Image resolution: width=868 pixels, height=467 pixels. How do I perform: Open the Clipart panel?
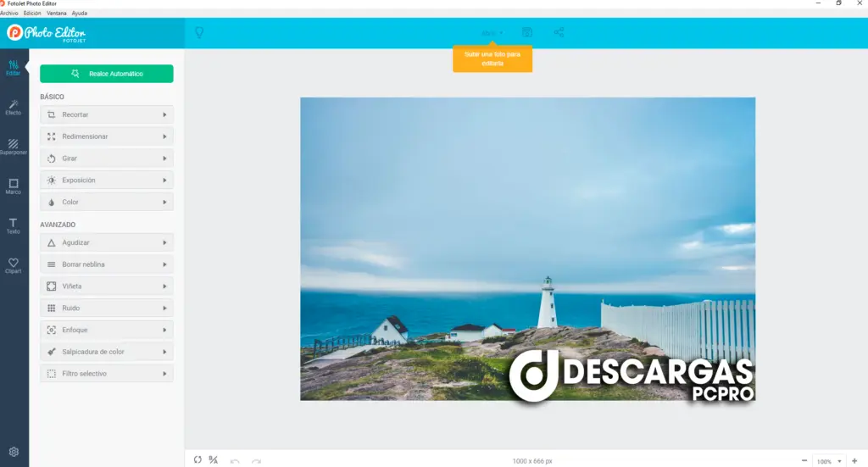click(x=14, y=265)
